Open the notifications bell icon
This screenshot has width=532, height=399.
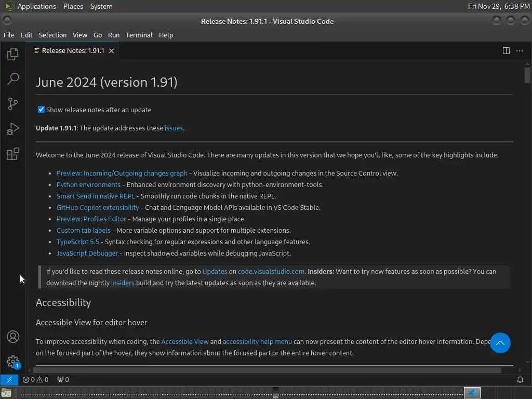520,380
